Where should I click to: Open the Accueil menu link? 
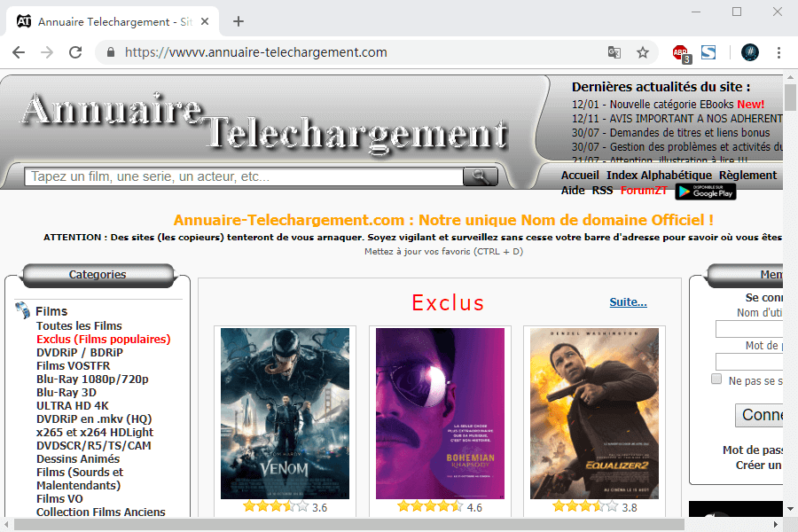[580, 176]
